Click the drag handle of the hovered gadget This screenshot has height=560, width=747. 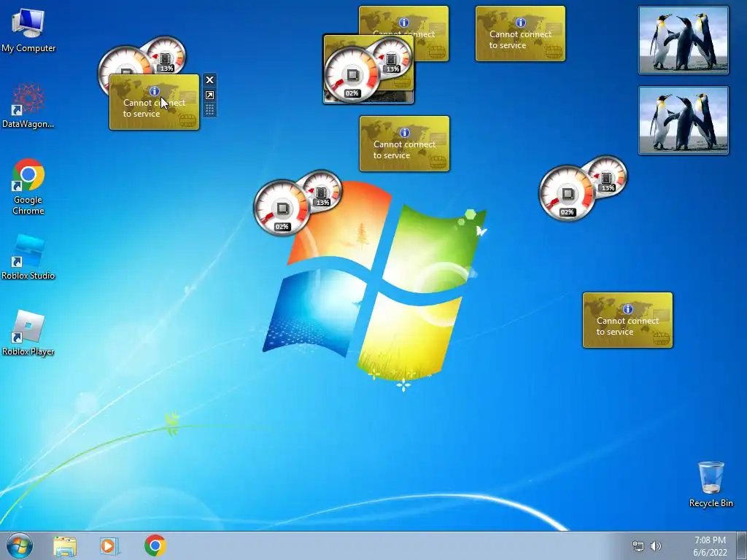(x=209, y=110)
